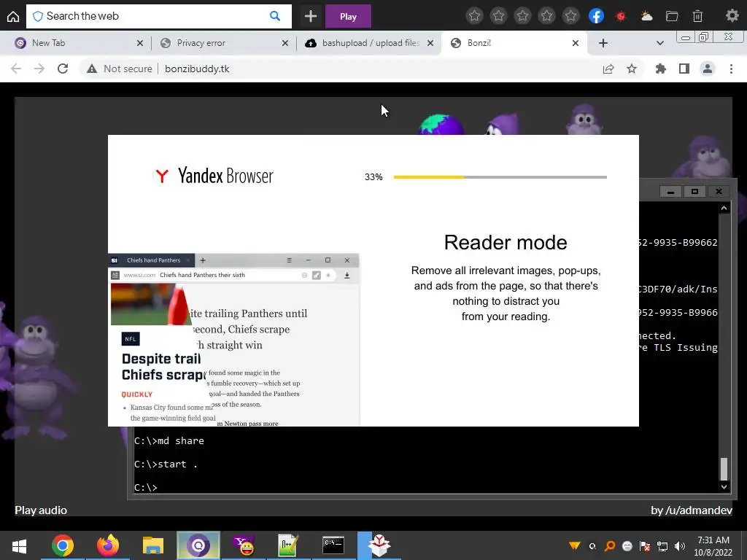Maximize the command prompt window
The width and height of the screenshot is (747, 560).
[694, 192]
